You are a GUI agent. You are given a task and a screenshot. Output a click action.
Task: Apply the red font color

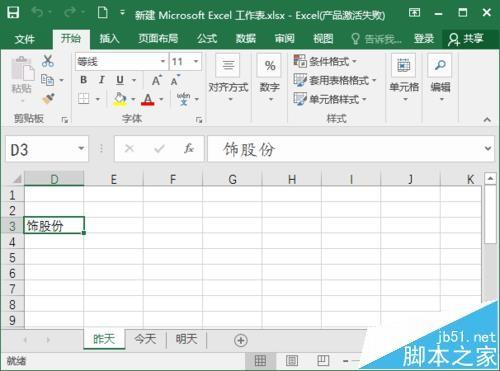(148, 99)
